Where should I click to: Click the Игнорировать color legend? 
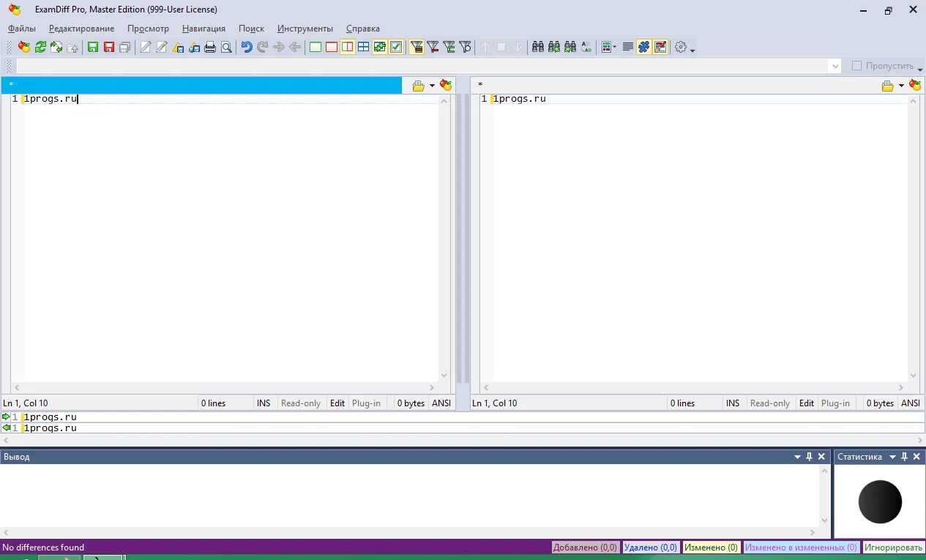[x=894, y=547]
